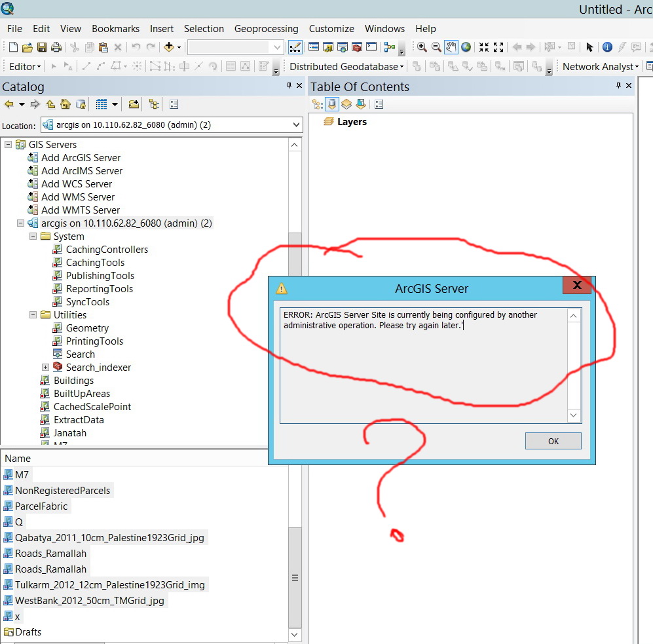Click the Connect To Folder icon
The image size is (653, 644).
point(134,104)
